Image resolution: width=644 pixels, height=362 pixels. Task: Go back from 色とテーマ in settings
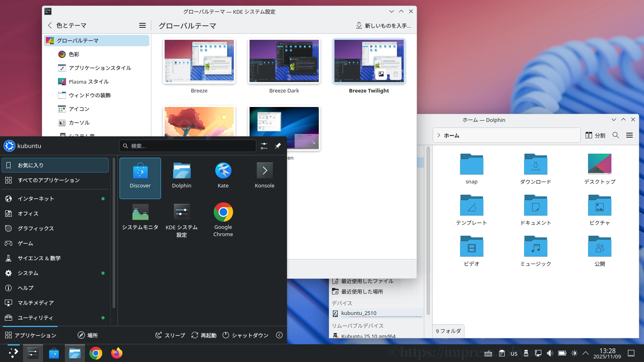coord(50,25)
